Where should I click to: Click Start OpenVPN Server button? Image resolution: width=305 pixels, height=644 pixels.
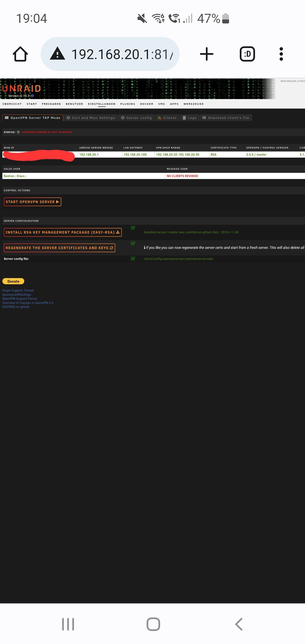point(32,202)
